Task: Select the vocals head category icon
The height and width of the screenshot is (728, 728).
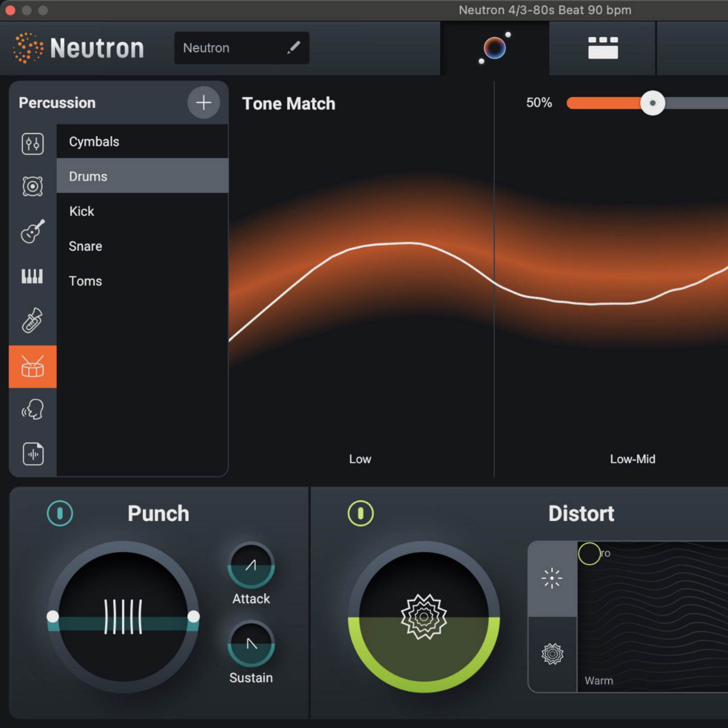Action: tap(32, 409)
